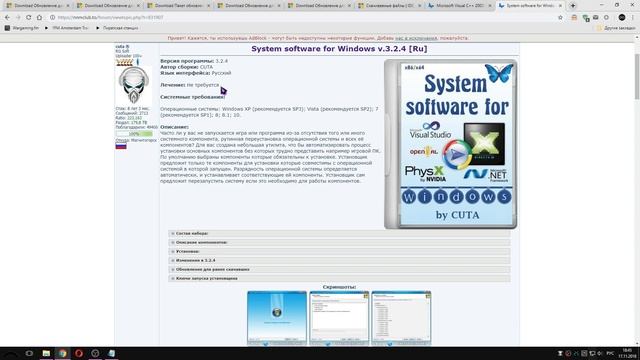Expand the Обновление для ранее скачавших spoiler
Image resolution: width=640 pixels, height=360 pixels.
tap(339, 269)
